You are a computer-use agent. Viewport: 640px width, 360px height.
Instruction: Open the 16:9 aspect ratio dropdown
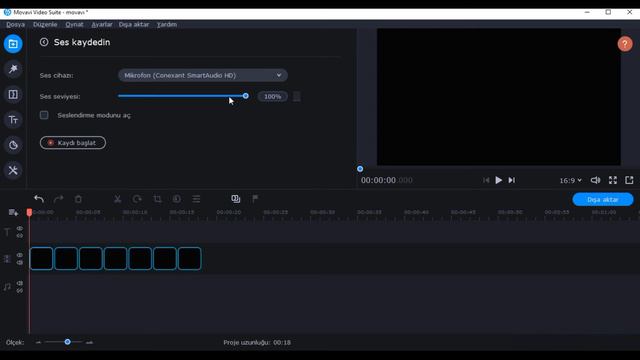click(x=570, y=180)
